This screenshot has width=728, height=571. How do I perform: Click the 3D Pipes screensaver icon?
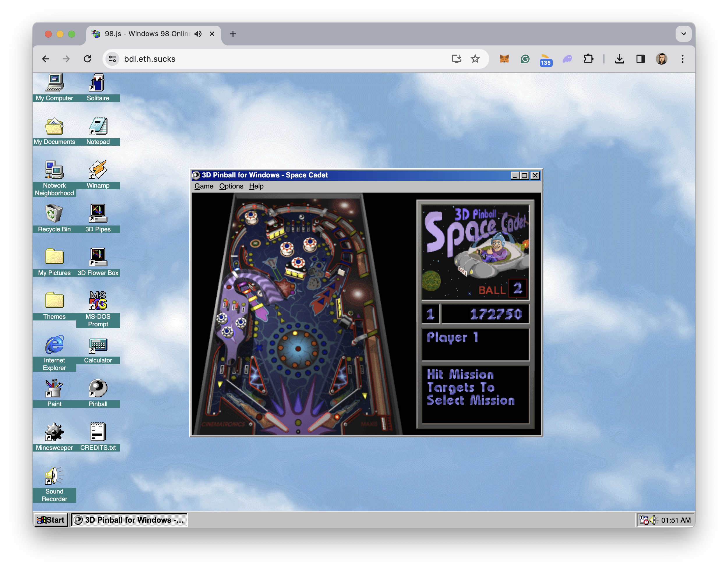tap(98, 214)
